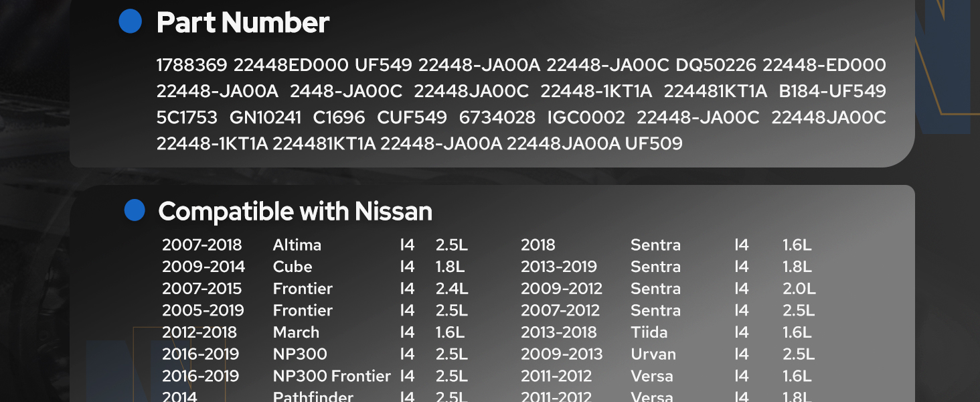Screen dimensions: 980x402
Task: Click the UF509 part number
Action: coord(653,143)
